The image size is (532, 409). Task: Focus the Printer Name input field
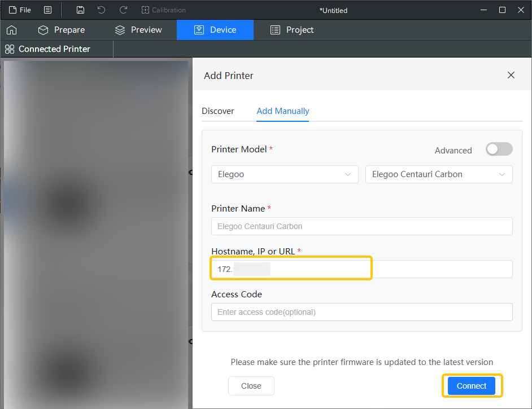[361, 226]
